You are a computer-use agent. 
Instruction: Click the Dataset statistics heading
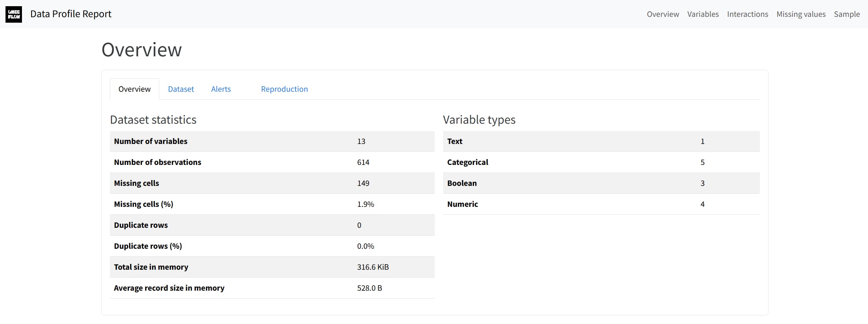[x=153, y=120]
